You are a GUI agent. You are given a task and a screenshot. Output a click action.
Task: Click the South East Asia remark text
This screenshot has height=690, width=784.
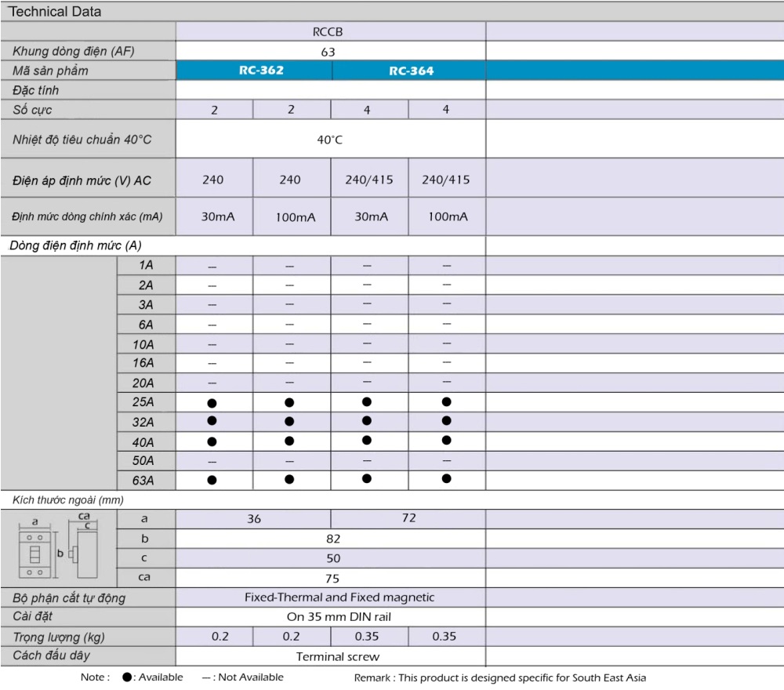point(500,678)
